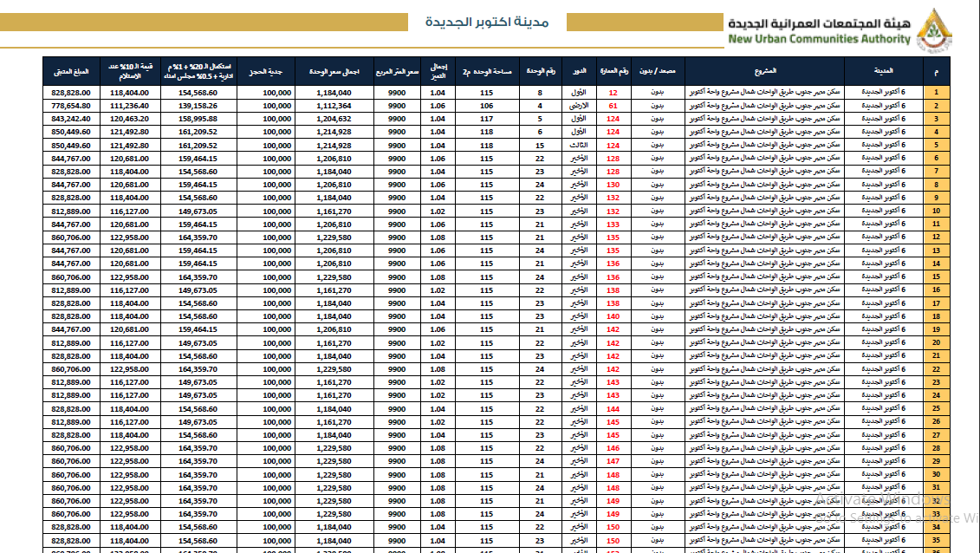The image size is (980, 553).
Task: Select the Arabic heading 'هيئة المجتمعات العمرانية الجديدة'
Action: tap(820, 23)
